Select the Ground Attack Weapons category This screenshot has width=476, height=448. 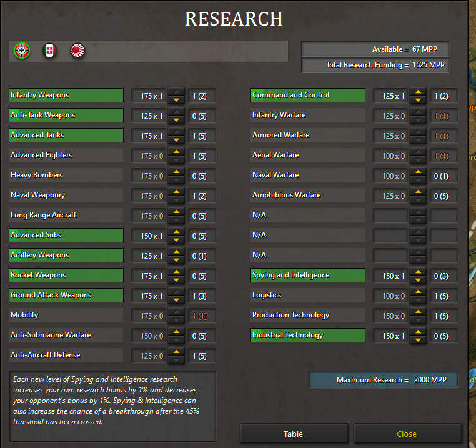coord(66,296)
